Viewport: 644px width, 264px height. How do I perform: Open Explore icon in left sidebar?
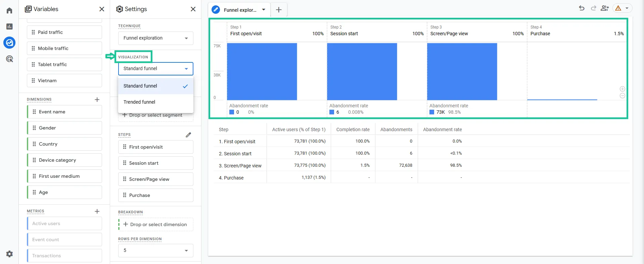point(9,43)
